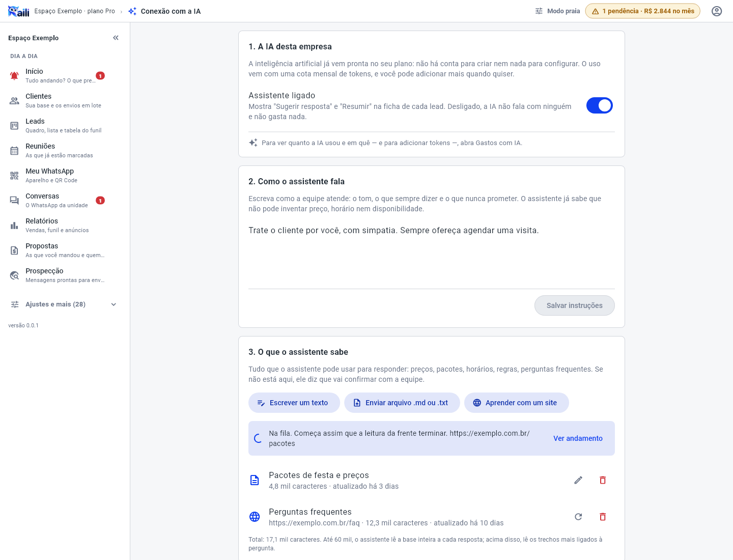
Task: Open the user account profile icon
Action: coord(717,11)
